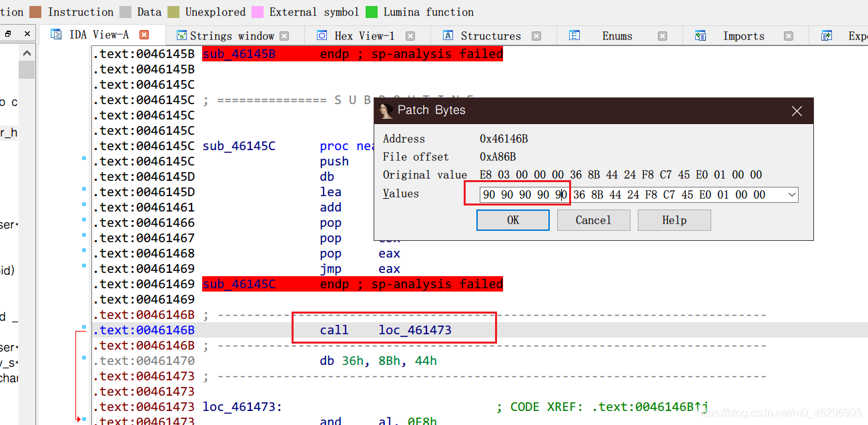Viewport: 868px width, 425px height.
Task: Click the left panel scrollbar thumb
Action: 26,70
